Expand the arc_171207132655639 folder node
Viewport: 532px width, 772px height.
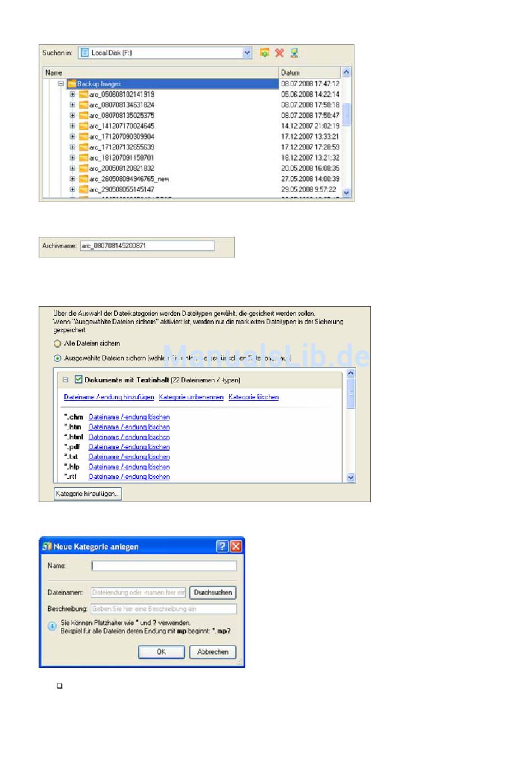tap(72, 147)
